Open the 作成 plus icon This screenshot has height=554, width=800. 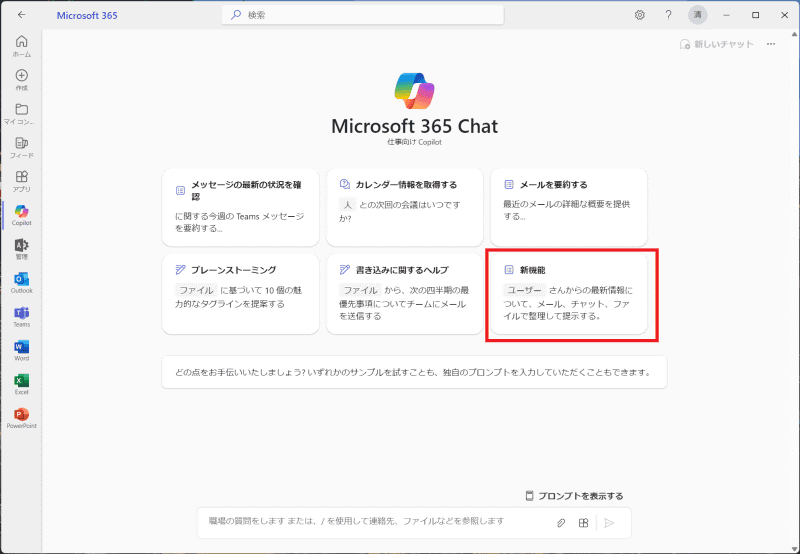point(21,80)
